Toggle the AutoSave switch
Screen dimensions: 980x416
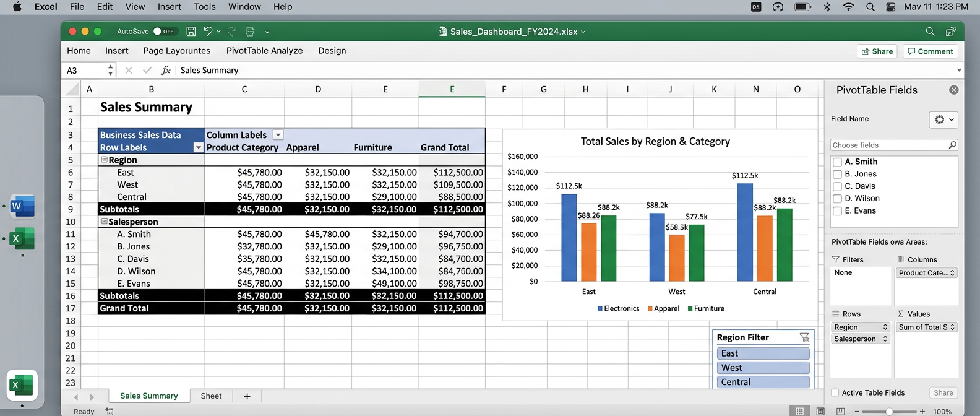(x=164, y=31)
